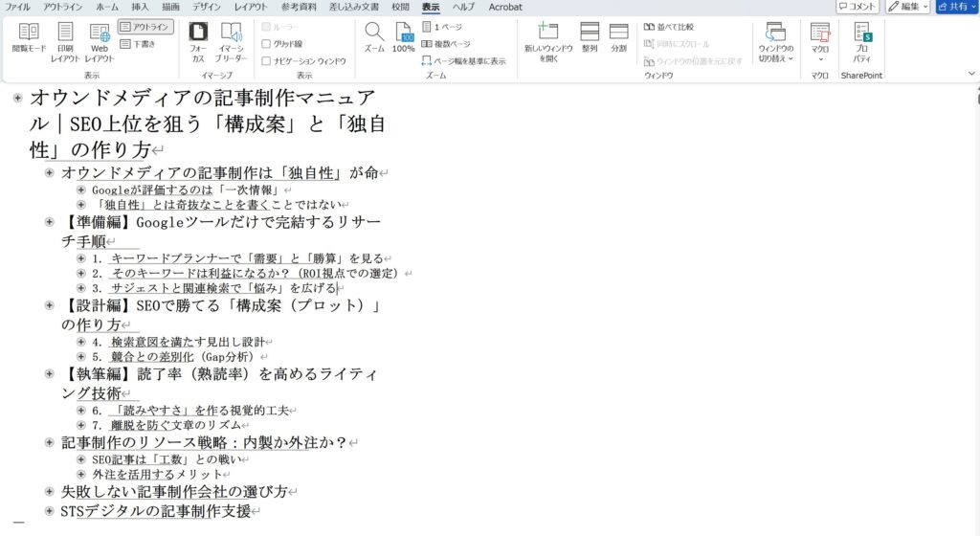
Task: Select the 印刷レイアウト view icon
Action: coord(65,39)
